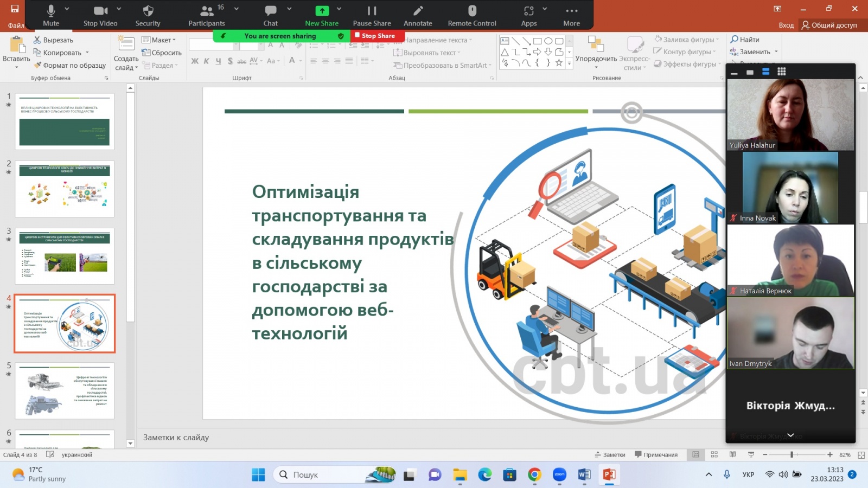Image resolution: width=868 pixels, height=488 pixels.
Task: Click zoom in plus button
Action: (829, 455)
